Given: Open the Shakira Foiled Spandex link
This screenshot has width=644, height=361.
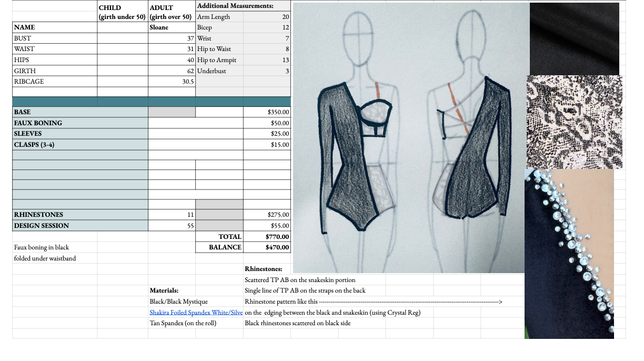Looking at the screenshot, I should 196,313.
